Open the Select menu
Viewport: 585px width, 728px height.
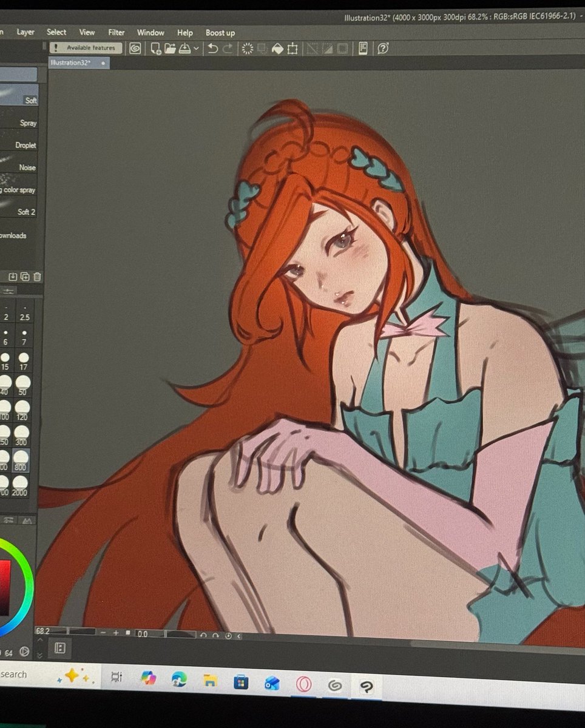coord(56,32)
